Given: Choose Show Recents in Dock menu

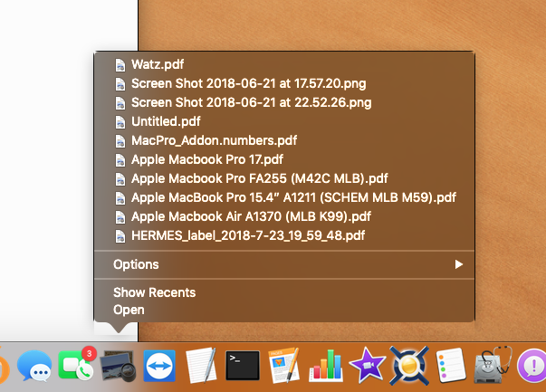Looking at the screenshot, I should click(x=283, y=292).
